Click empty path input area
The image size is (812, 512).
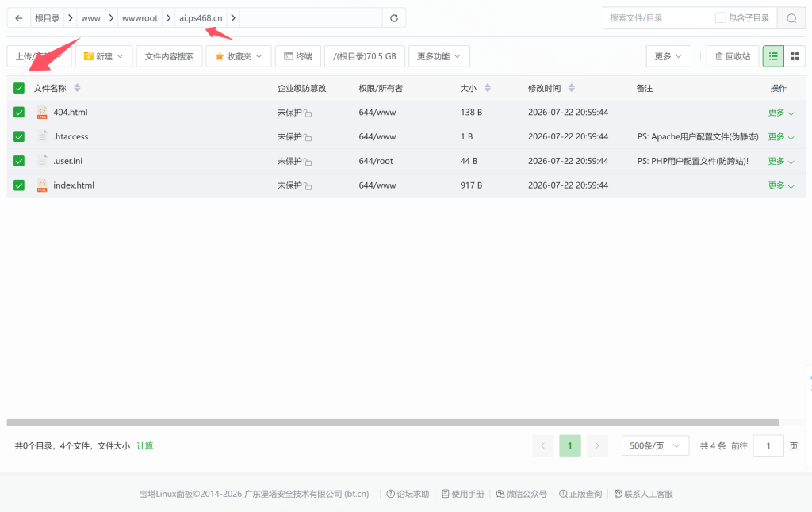[311, 18]
